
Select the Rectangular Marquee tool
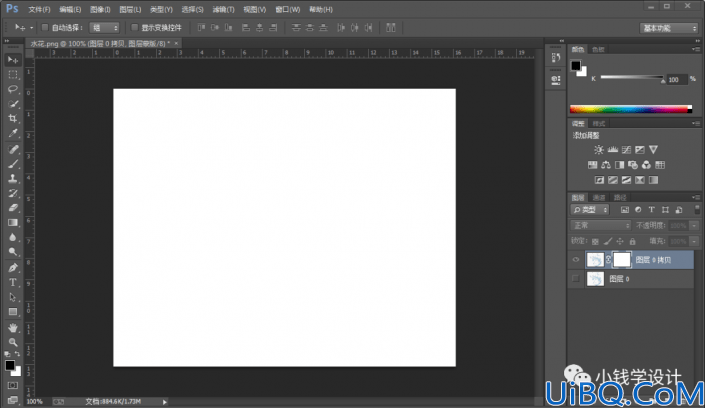point(13,74)
